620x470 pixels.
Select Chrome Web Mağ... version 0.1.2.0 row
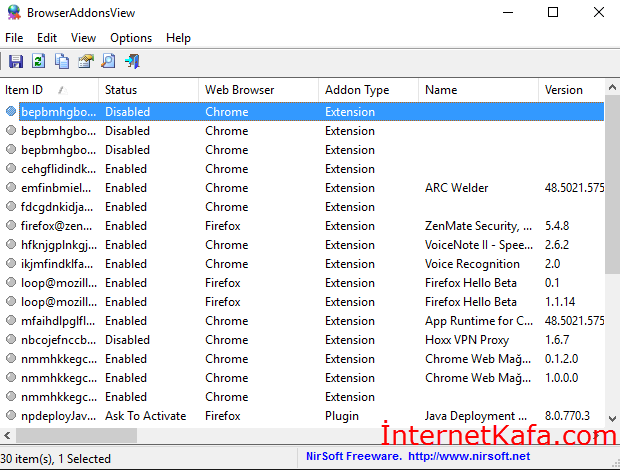pyautogui.click(x=304, y=359)
